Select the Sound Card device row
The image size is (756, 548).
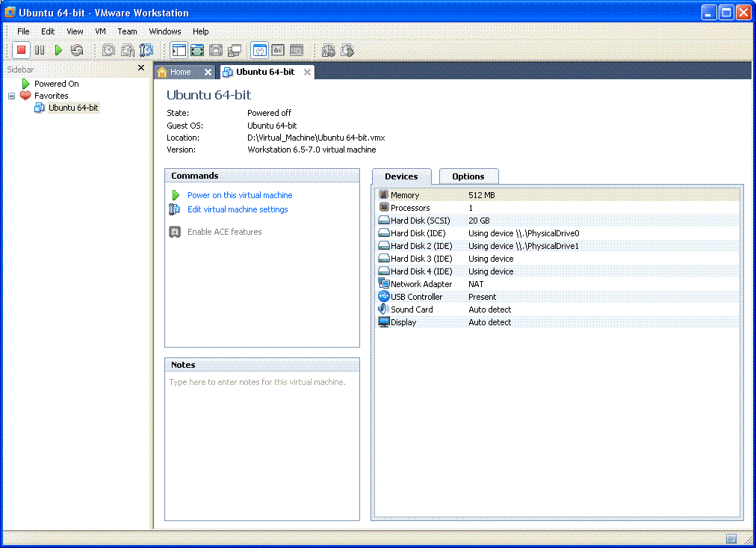click(x=558, y=310)
